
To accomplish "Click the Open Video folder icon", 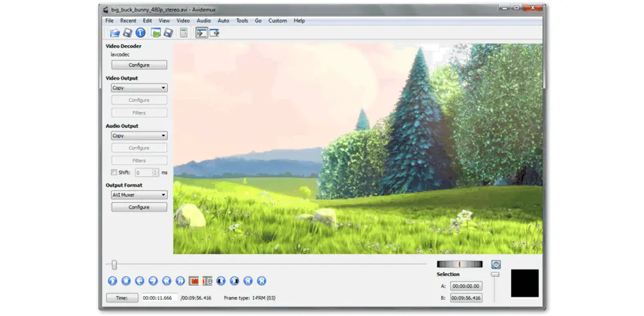I will pyautogui.click(x=115, y=33).
